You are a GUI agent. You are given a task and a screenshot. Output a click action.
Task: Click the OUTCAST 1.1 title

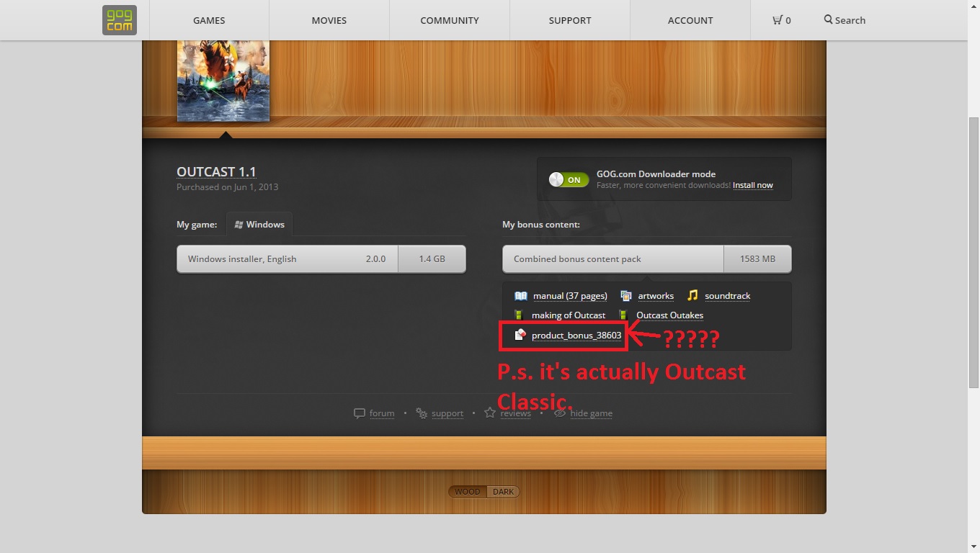click(216, 171)
